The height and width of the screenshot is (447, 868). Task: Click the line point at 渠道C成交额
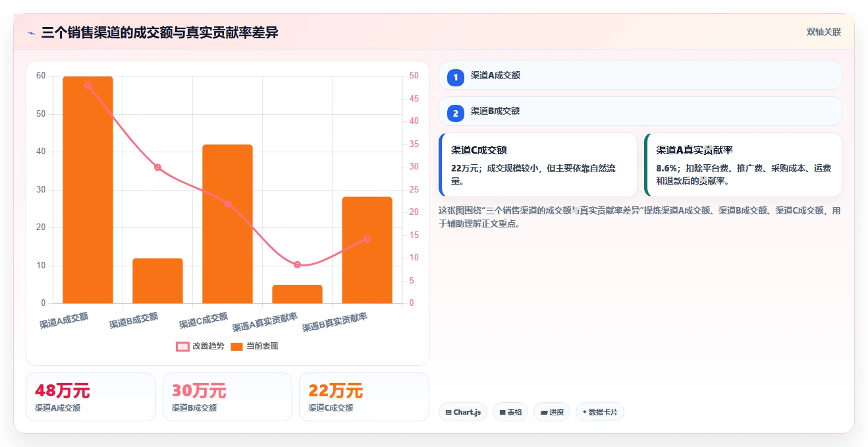point(227,204)
